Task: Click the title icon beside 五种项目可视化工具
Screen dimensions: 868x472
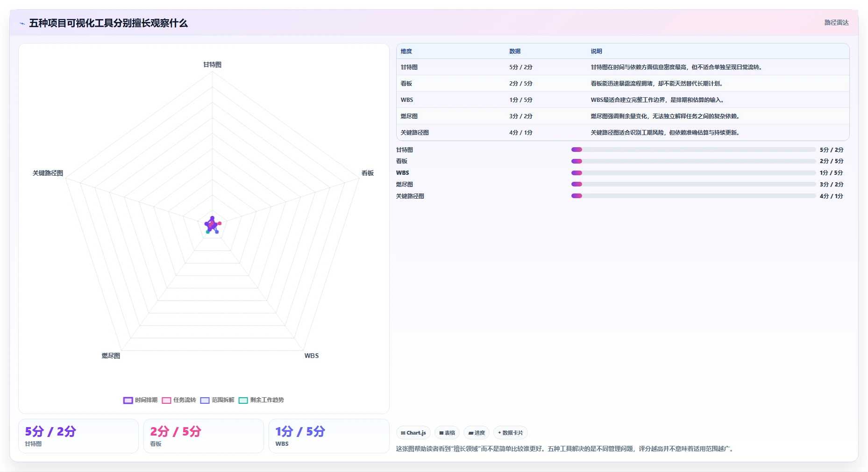Action: (22, 23)
